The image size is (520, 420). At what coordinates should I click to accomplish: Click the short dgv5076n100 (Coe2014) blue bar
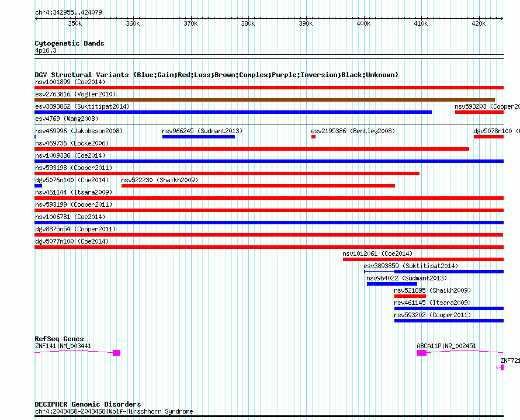pos(38,186)
